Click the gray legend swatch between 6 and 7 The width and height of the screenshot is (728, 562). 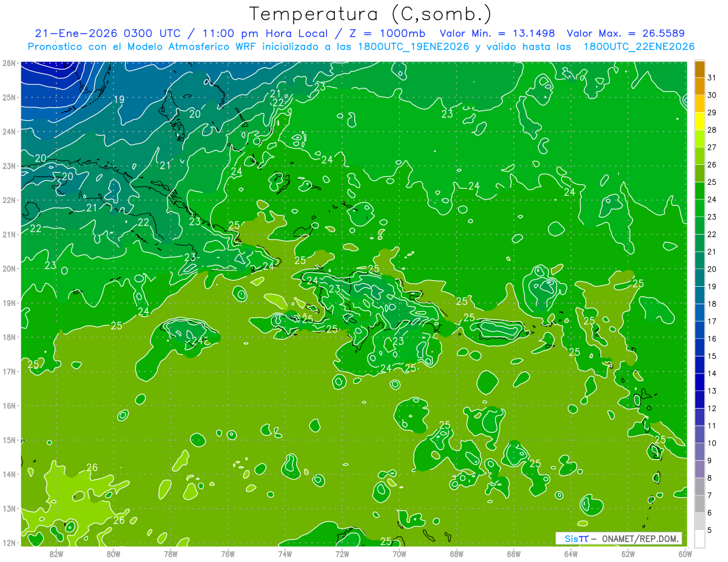(699, 504)
